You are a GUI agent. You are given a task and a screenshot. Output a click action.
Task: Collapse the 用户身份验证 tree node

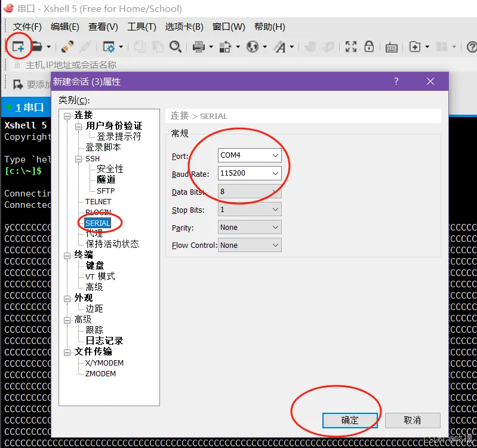78,127
